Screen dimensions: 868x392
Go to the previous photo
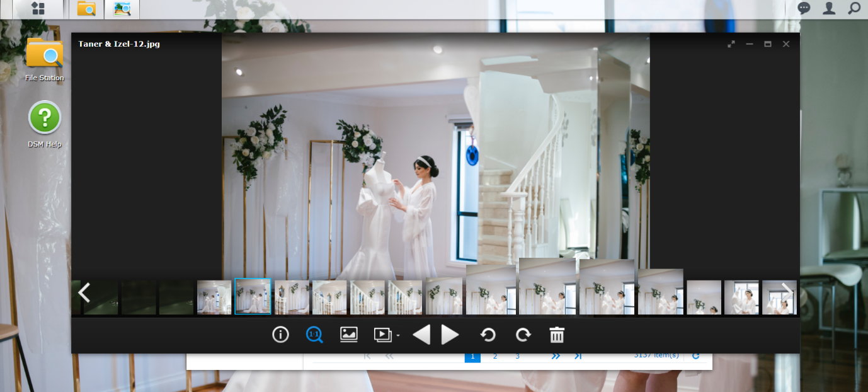(x=421, y=335)
